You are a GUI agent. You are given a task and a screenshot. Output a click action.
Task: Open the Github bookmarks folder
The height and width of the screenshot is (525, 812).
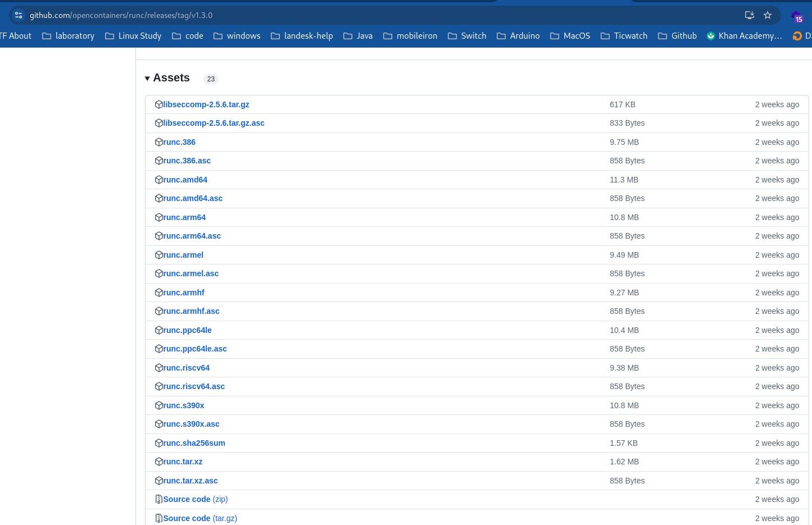click(x=677, y=35)
